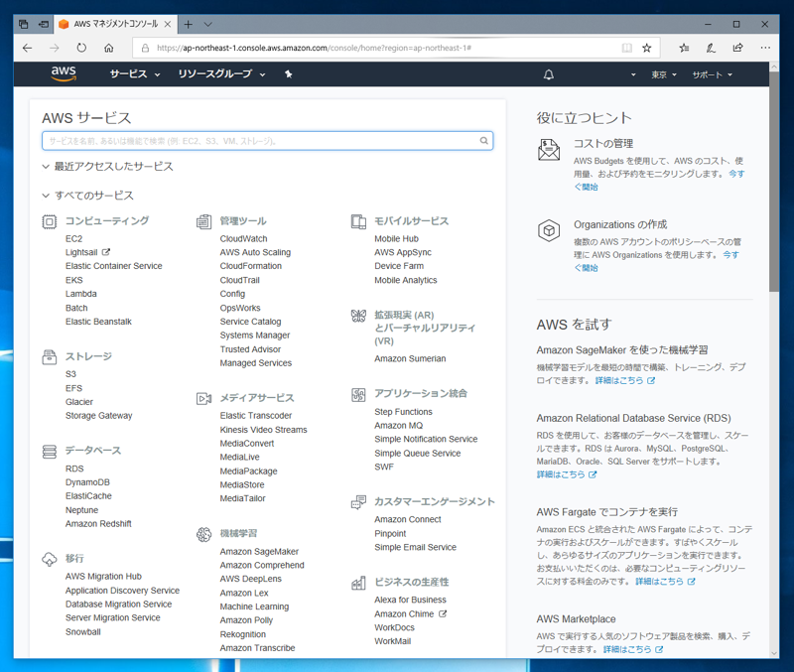The height and width of the screenshot is (672, 794).
Task: Click the pin shortcut icon in navbar
Action: [288, 73]
